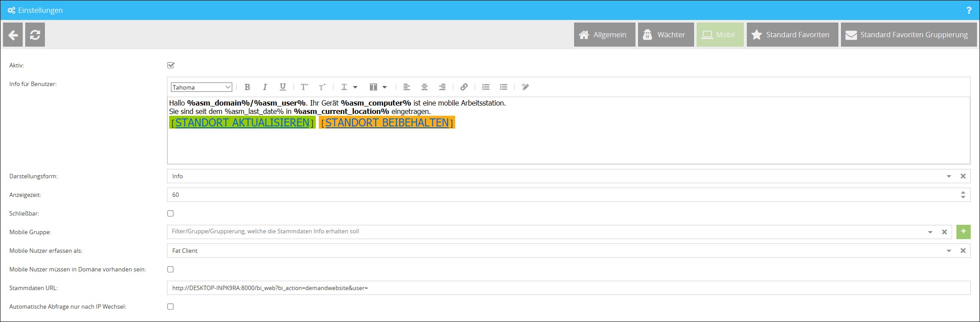The height and width of the screenshot is (322, 980).
Task: Open Standard Favoriten Gruppierung tab
Action: click(909, 35)
